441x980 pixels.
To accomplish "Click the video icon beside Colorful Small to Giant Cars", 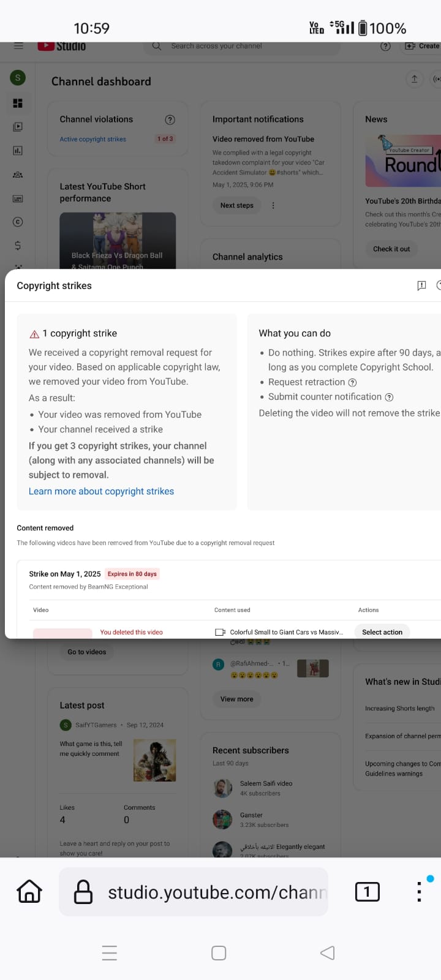I will point(220,632).
